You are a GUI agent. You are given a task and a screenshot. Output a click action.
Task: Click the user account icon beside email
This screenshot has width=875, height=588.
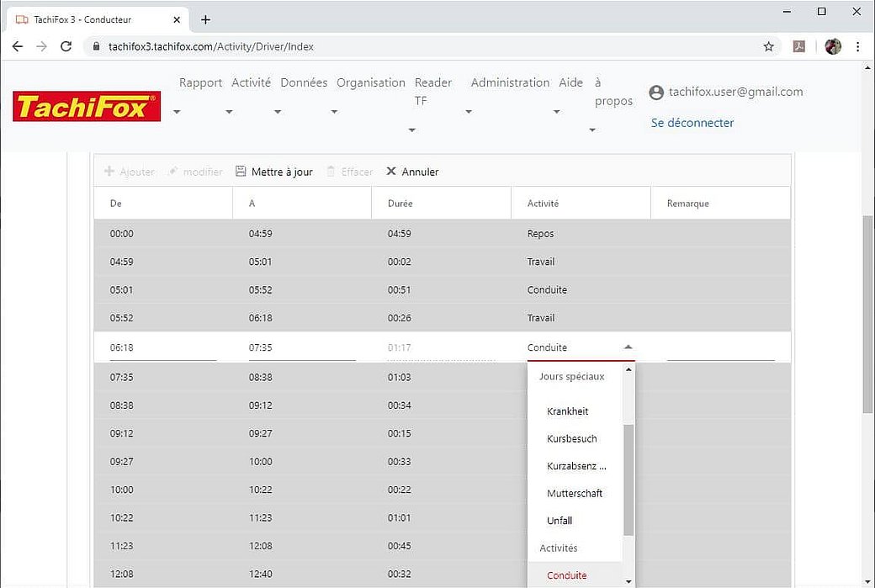coord(656,93)
